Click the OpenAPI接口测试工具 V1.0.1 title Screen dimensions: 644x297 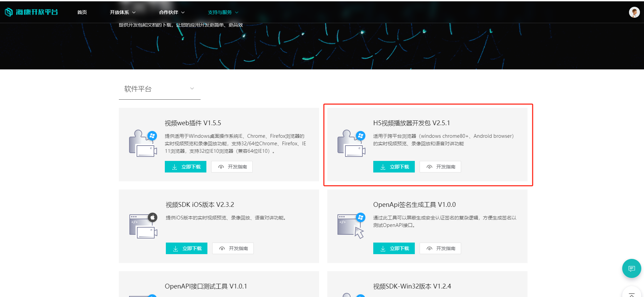click(206, 286)
